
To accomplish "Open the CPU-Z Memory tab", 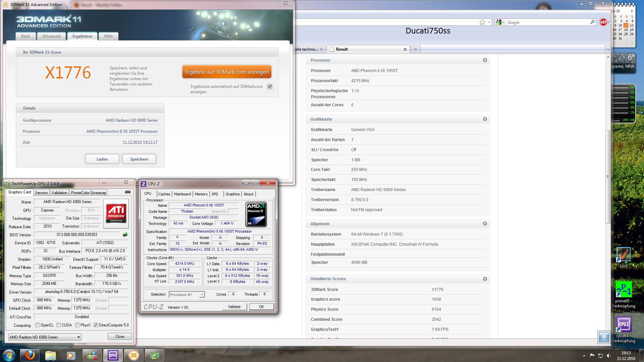I will point(201,194).
